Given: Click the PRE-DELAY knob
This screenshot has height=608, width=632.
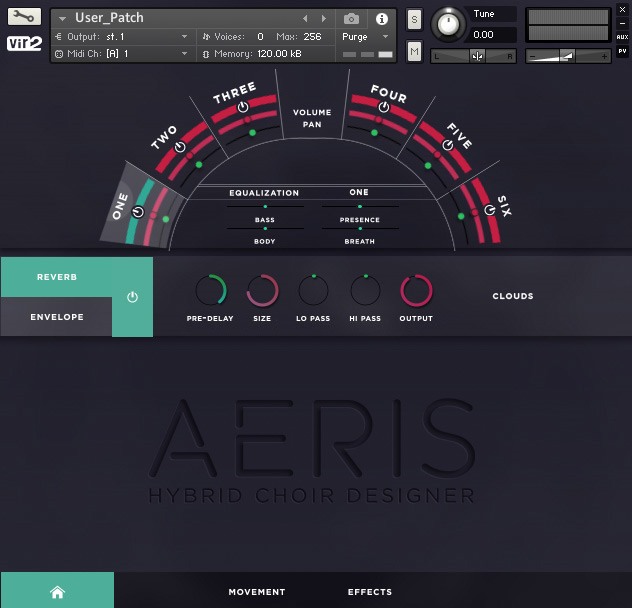Looking at the screenshot, I should tap(211, 290).
